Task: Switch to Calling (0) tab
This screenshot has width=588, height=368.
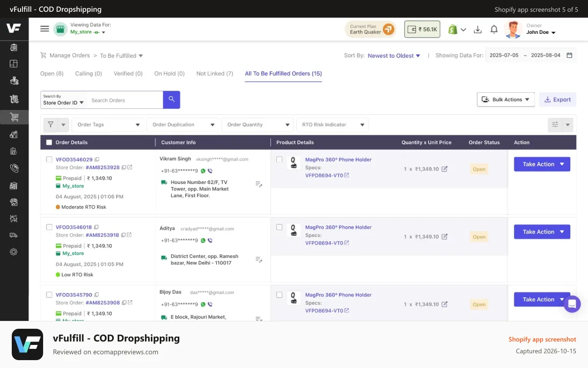Action: (89, 74)
